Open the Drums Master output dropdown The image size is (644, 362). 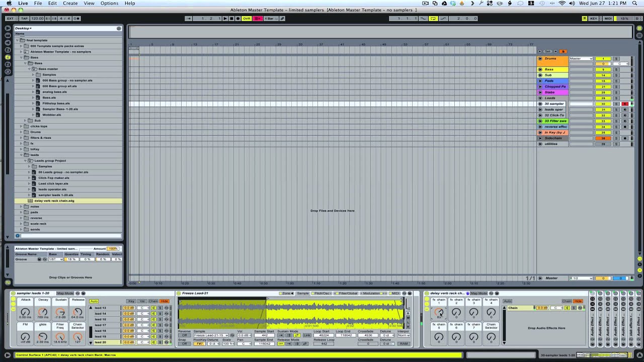click(581, 59)
